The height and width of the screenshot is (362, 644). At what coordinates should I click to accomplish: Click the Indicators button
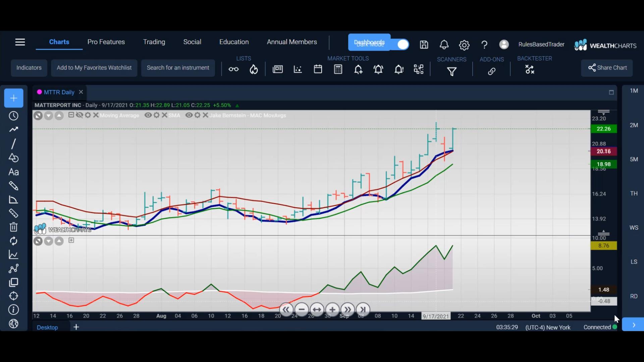pos(29,68)
